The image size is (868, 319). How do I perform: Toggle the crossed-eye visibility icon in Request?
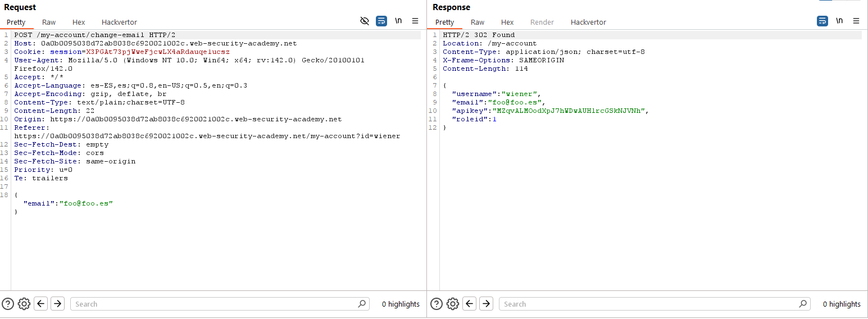click(x=365, y=21)
